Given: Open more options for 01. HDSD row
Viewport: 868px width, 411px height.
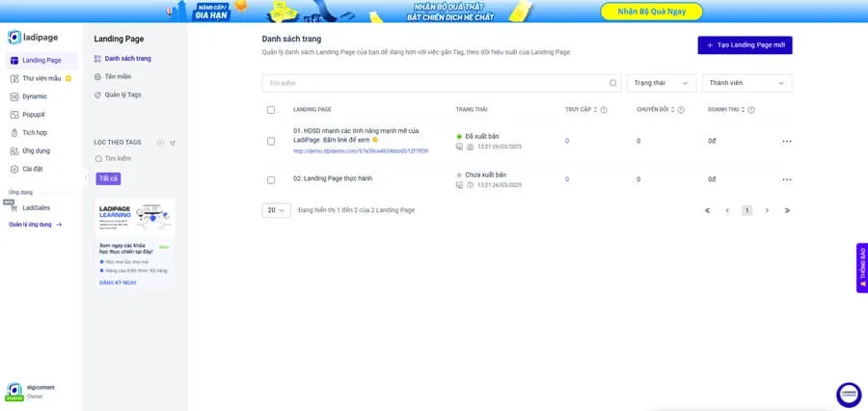Looking at the screenshot, I should (787, 141).
